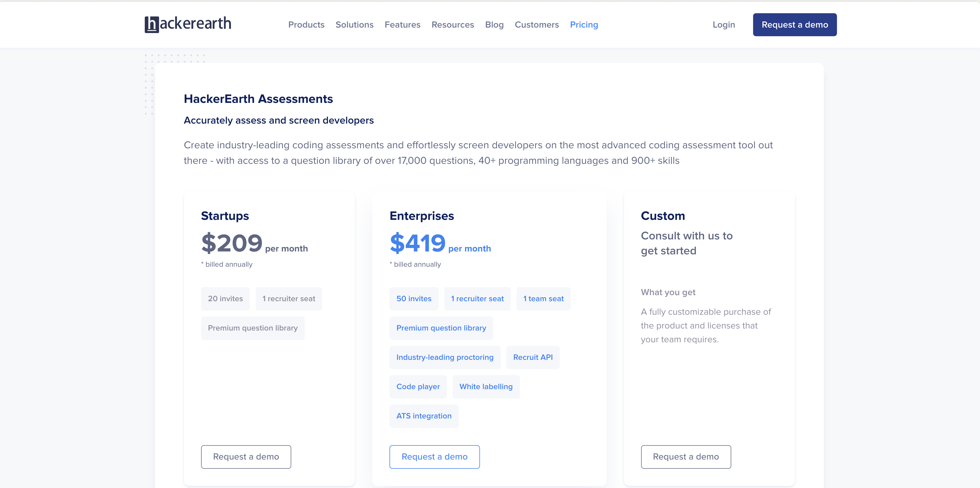Request a demo for Enterprises plan
The width and height of the screenshot is (980, 488).
(x=434, y=456)
